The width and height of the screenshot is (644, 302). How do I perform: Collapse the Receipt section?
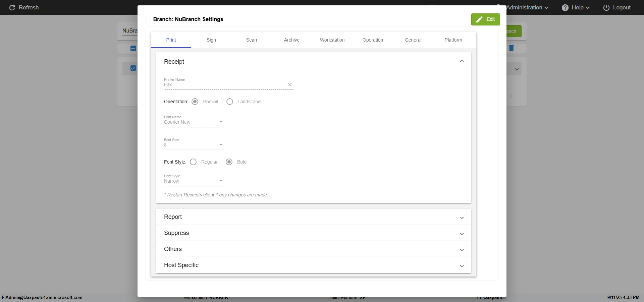tap(462, 61)
